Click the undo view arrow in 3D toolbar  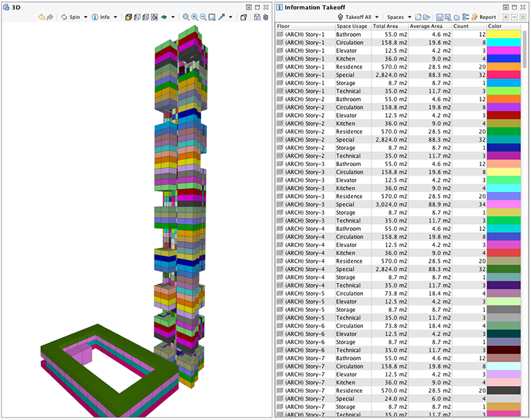coord(42,17)
